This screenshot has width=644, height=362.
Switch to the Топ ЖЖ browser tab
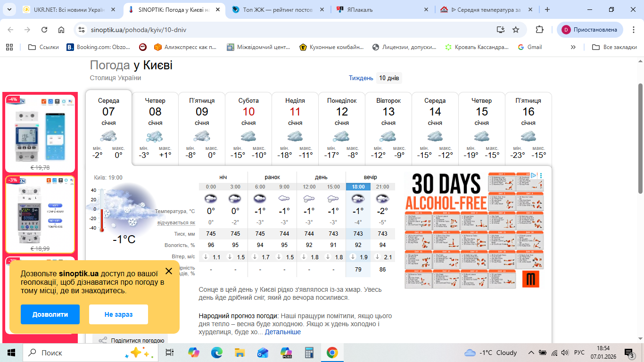click(278, 9)
